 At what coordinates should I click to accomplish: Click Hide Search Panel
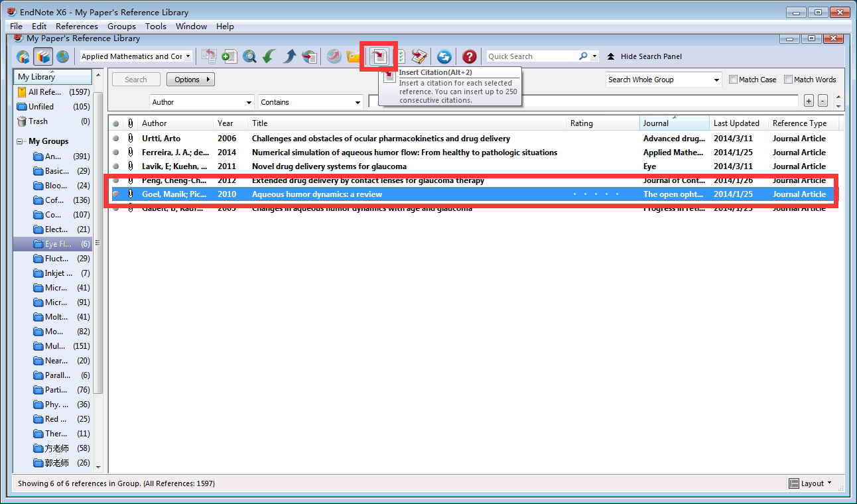click(644, 56)
